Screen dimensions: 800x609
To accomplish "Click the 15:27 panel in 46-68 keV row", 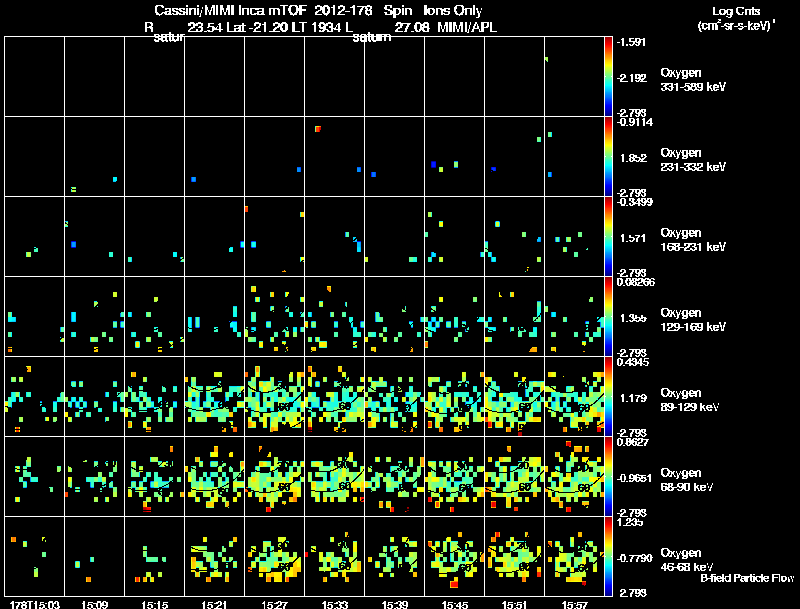I will [274, 556].
